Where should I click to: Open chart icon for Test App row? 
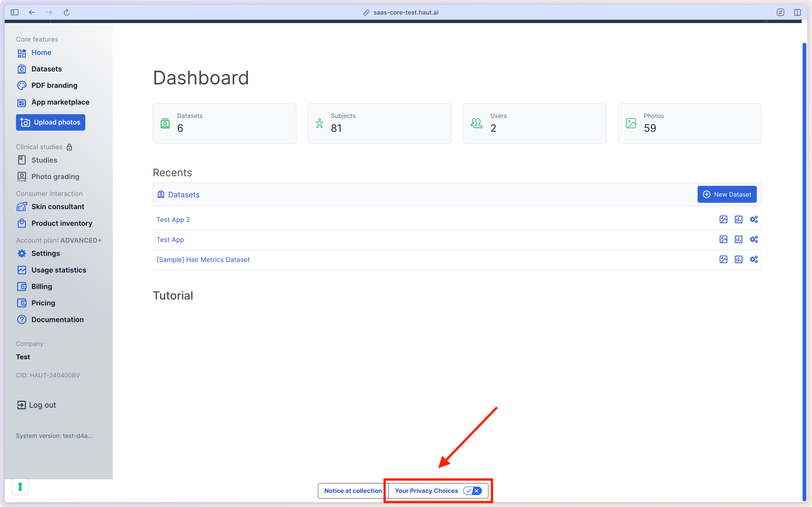tap(739, 239)
